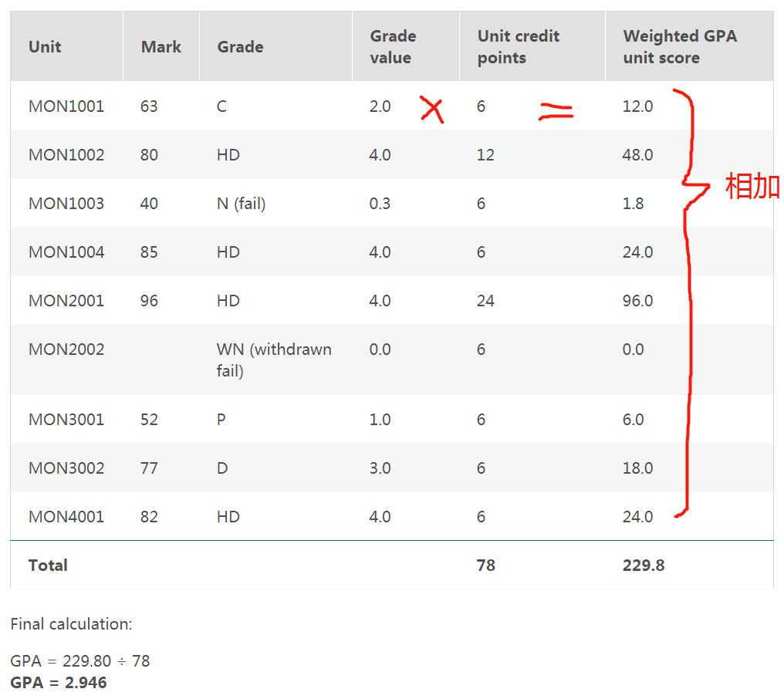The width and height of the screenshot is (784, 699).
Task: Click the Mark column header
Action: [x=161, y=47]
